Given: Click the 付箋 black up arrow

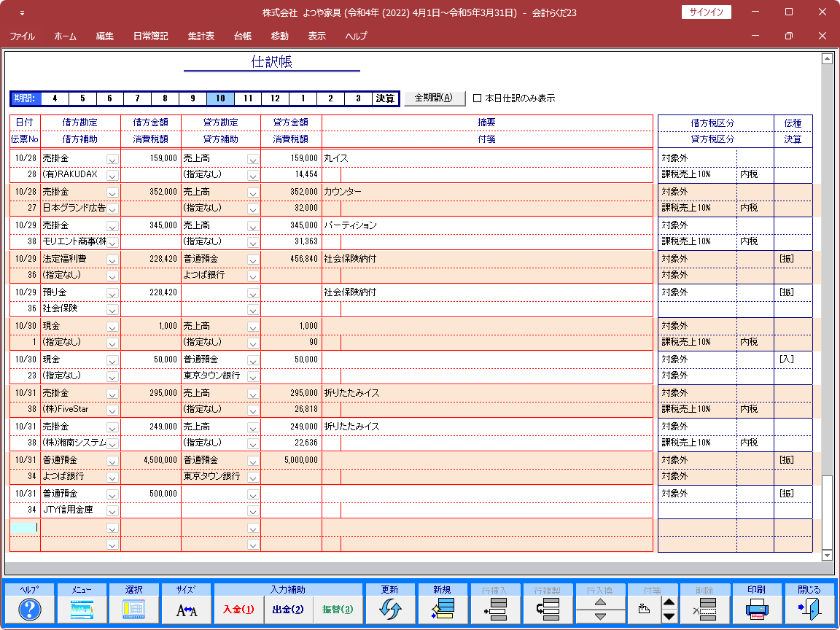Looking at the screenshot, I should 669,603.
